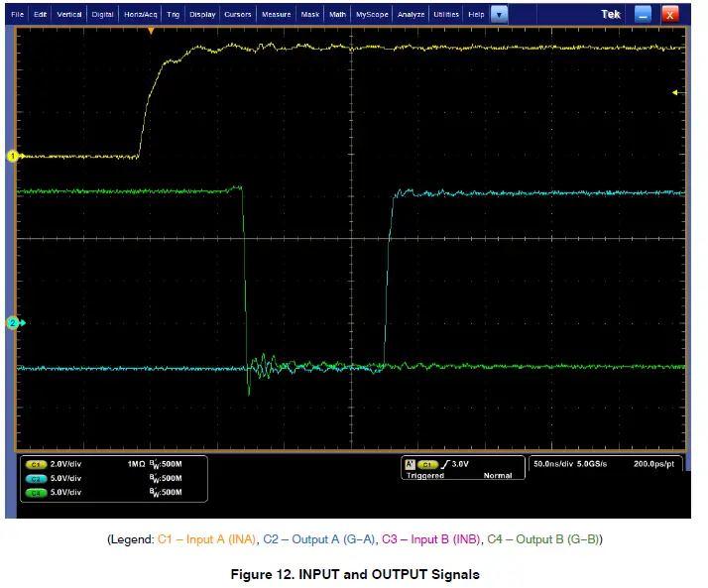Click the Triggered status label
The image size is (708, 588).
tap(424, 476)
